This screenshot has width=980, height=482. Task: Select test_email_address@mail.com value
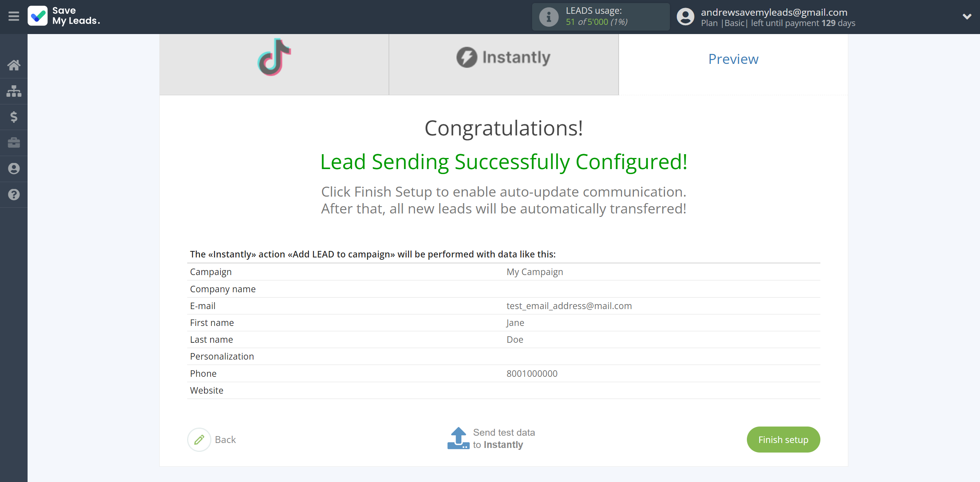569,306
